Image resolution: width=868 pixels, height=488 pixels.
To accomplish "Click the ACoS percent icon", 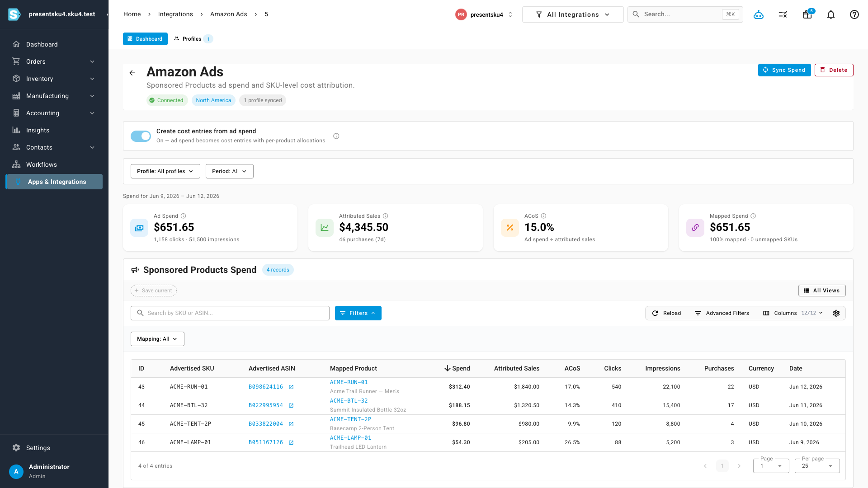I will pos(510,228).
